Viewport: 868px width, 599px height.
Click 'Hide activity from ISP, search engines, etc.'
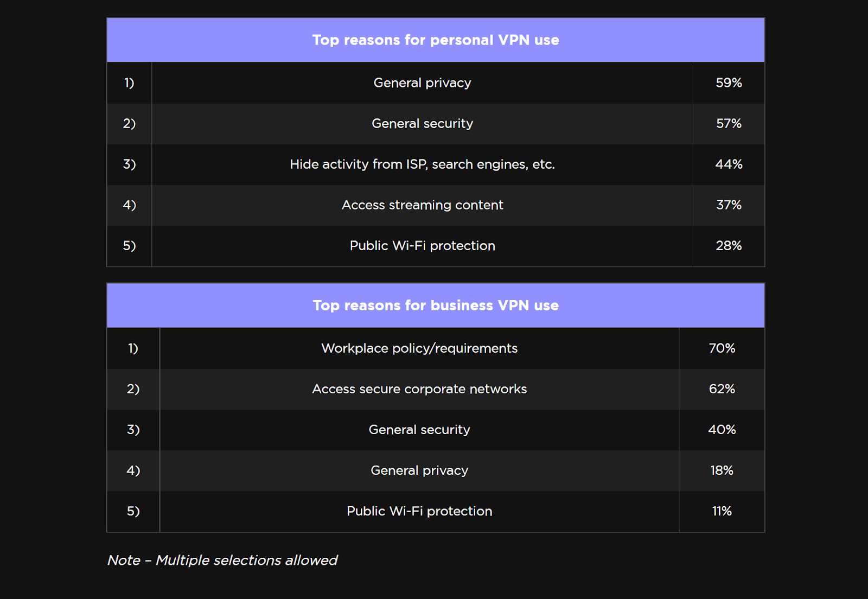(422, 164)
